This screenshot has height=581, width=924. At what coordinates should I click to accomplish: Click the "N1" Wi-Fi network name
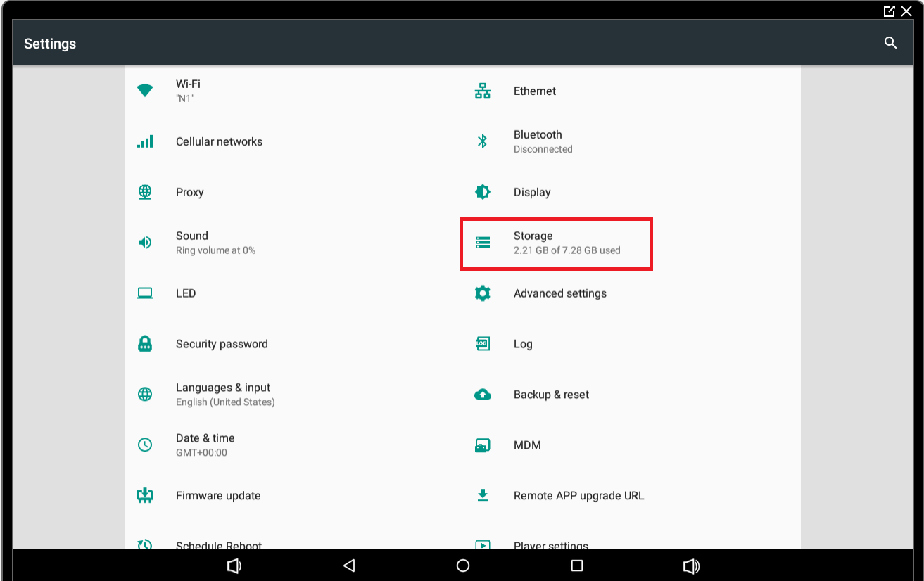[185, 98]
